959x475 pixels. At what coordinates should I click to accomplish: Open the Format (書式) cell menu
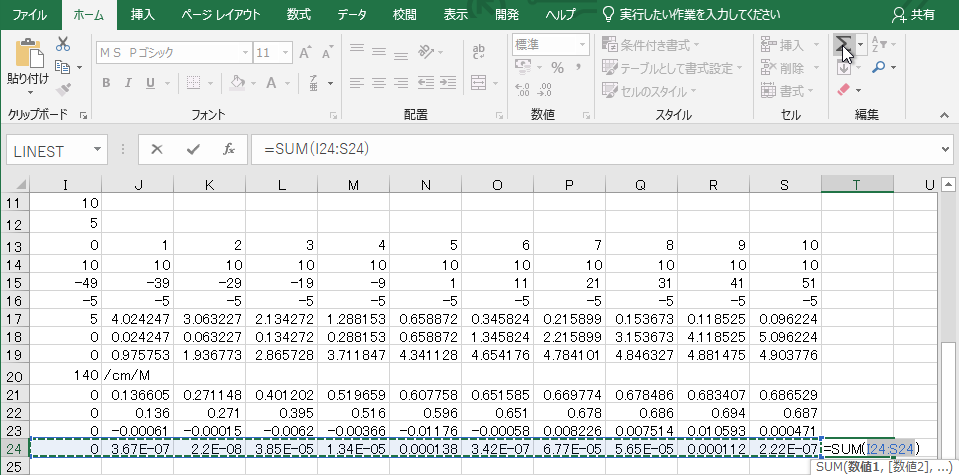[x=788, y=91]
